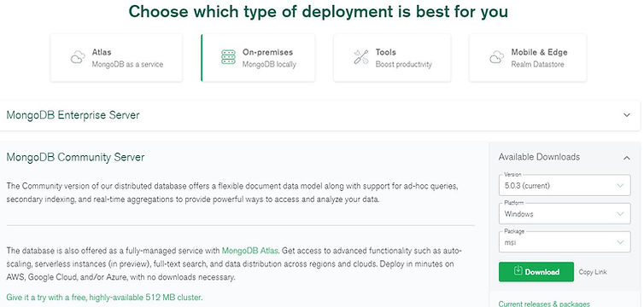Expand the MongoDB Enterprise Server chevron
Image resolution: width=644 pixels, height=307 pixels.
point(627,115)
